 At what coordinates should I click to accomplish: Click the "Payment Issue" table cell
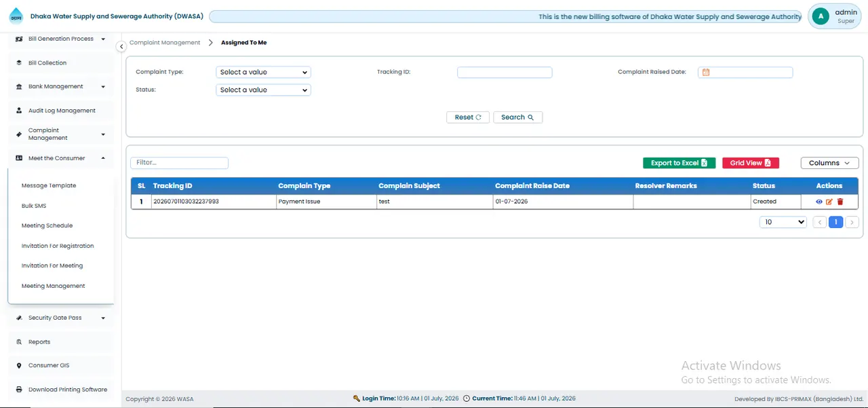(327, 202)
